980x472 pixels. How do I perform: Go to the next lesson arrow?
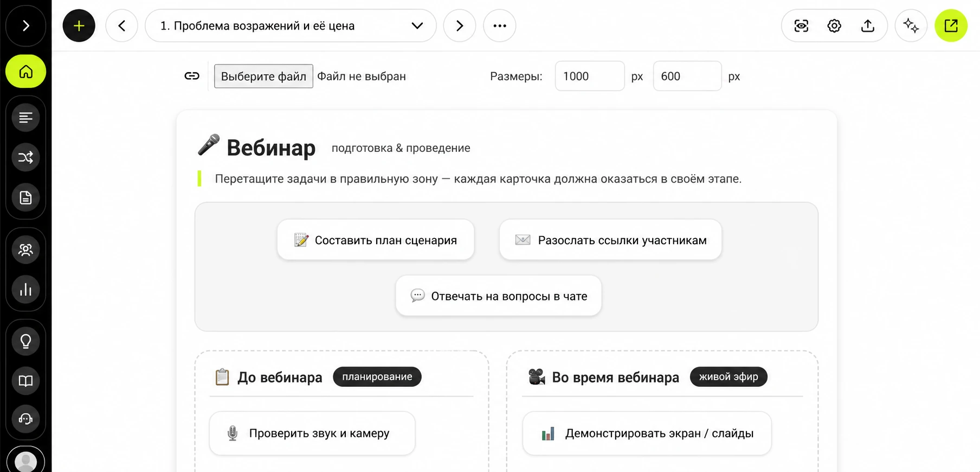pos(460,25)
